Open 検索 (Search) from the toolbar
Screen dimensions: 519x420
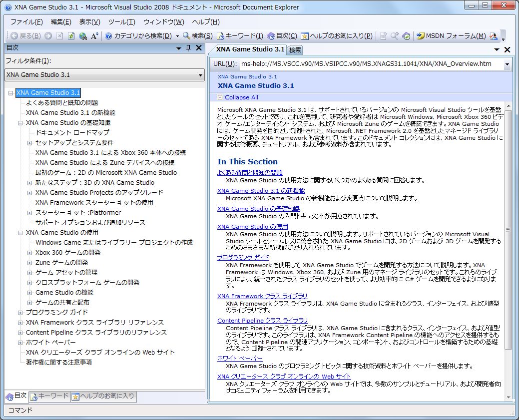click(198, 36)
